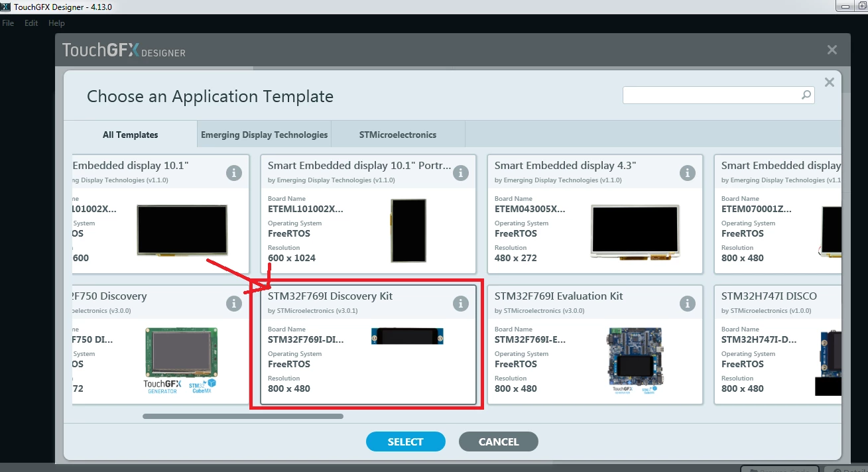Click the STM32F769I Discovery Kit board thumbnail
The width and height of the screenshot is (868, 472).
(x=407, y=336)
